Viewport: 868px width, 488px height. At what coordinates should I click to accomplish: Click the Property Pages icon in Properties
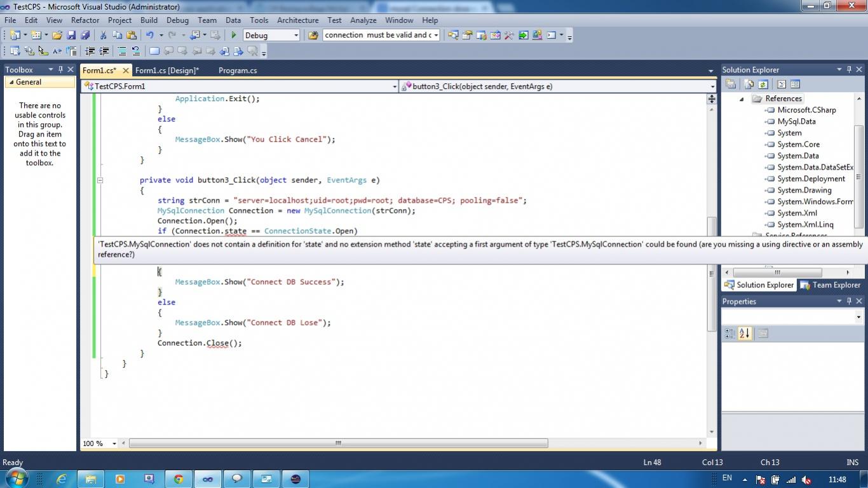pos(763,333)
